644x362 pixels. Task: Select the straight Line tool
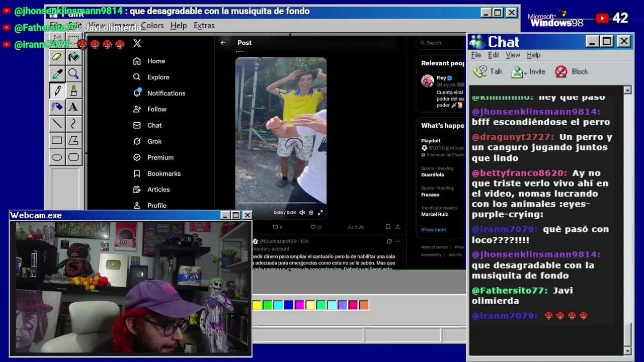pyautogui.click(x=57, y=124)
